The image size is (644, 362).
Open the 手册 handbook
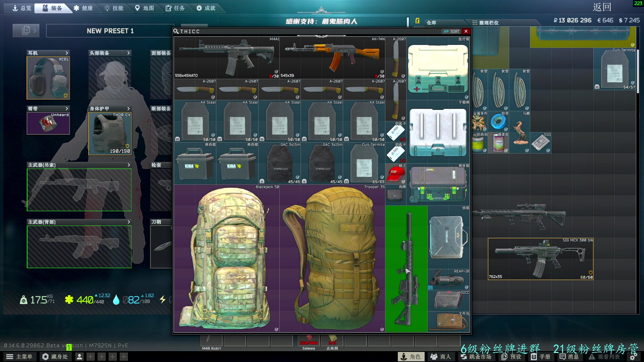[x=541, y=357]
